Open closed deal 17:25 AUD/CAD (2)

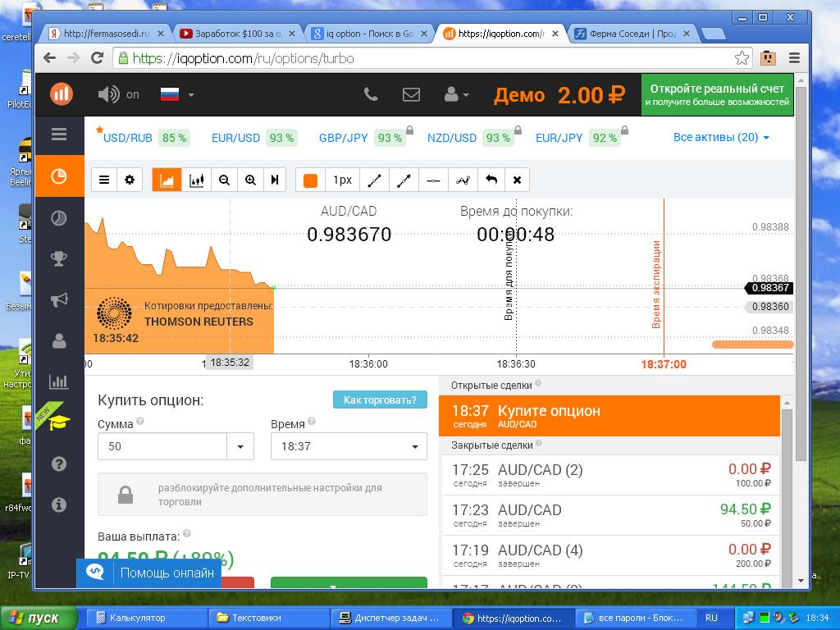[609, 475]
